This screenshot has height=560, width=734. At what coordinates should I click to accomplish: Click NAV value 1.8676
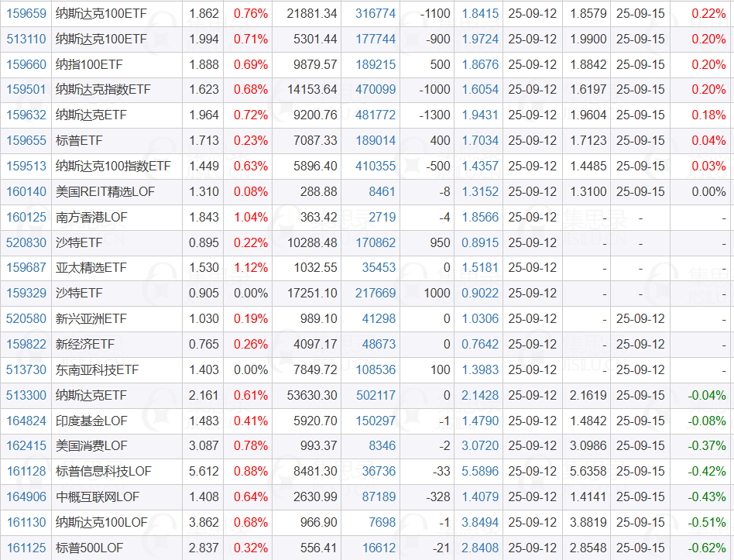(x=480, y=64)
